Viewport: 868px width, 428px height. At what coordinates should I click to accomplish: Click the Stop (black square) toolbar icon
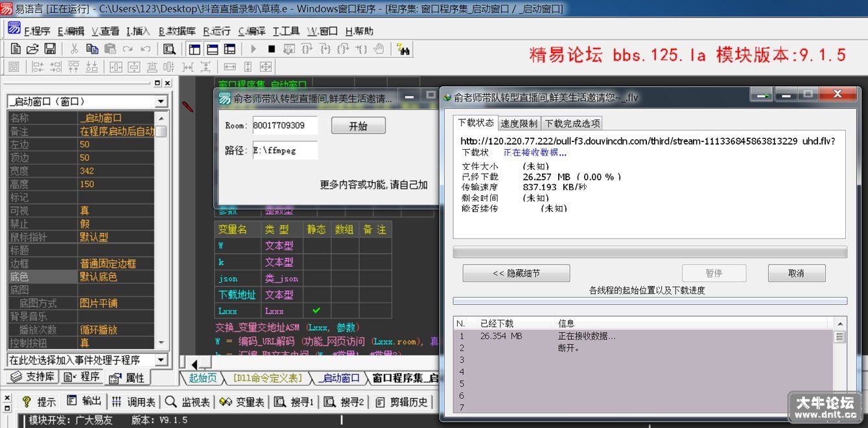click(272, 49)
